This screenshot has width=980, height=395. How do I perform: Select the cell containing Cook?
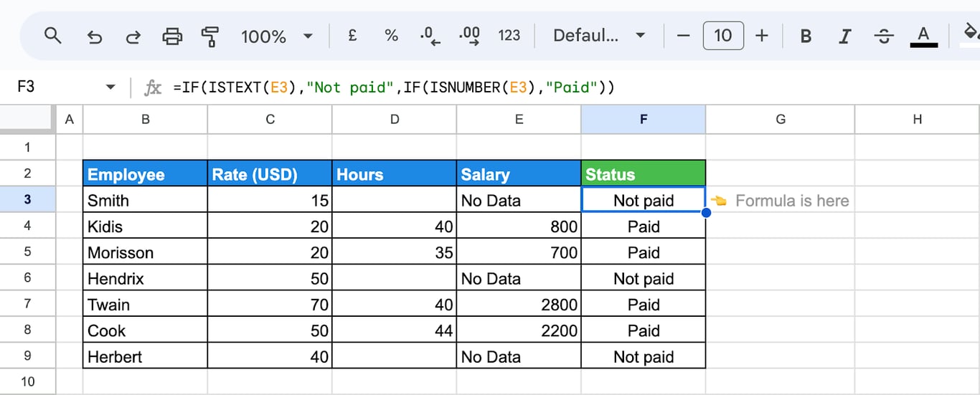(146, 330)
